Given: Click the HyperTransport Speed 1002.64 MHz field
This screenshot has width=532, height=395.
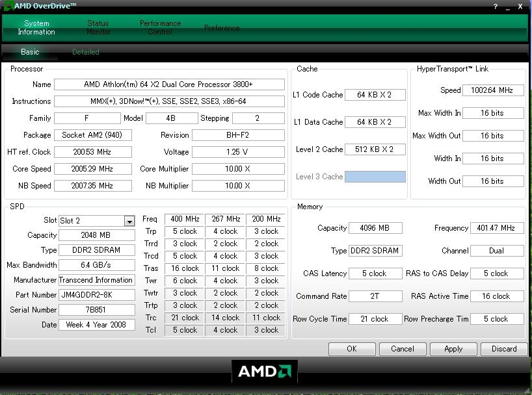Looking at the screenshot, I should pyautogui.click(x=493, y=90).
